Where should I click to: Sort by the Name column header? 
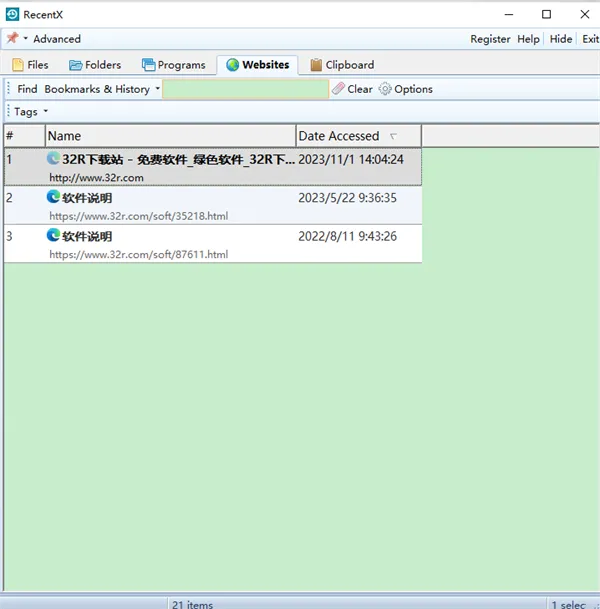click(x=170, y=136)
